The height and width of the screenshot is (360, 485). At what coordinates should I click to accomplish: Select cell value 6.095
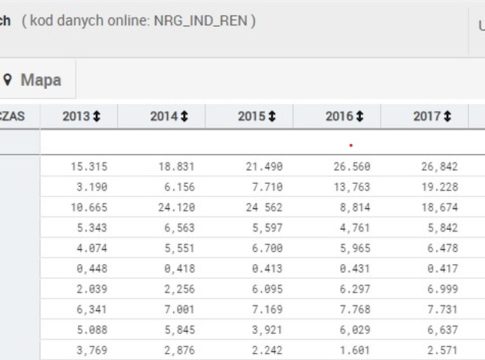coord(267,289)
